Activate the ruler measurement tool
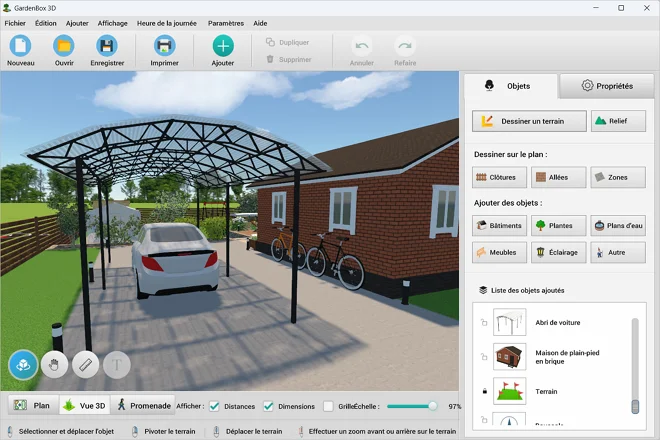This screenshot has width=660, height=440. 86,365
